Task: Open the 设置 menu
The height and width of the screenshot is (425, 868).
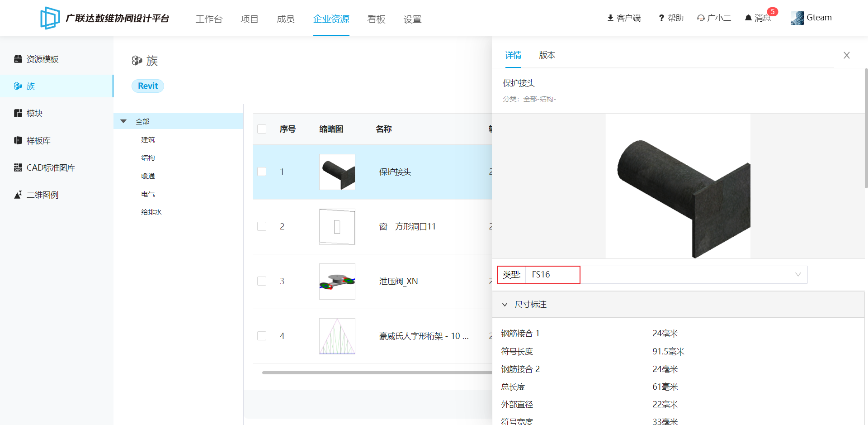Action: click(412, 19)
